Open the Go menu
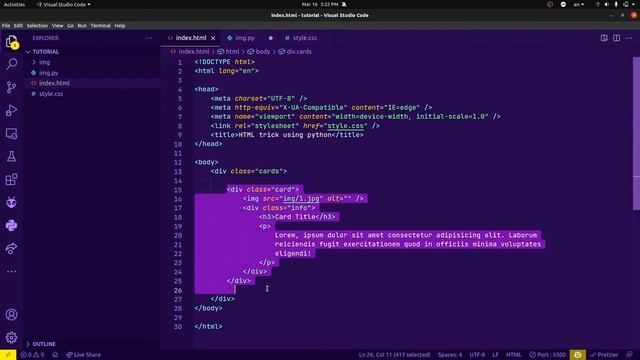Screen dimensions: 640x360 pyautogui.click(x=71, y=26)
